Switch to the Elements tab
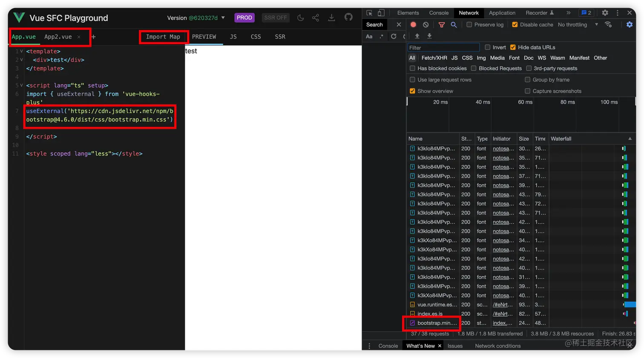 coord(408,13)
